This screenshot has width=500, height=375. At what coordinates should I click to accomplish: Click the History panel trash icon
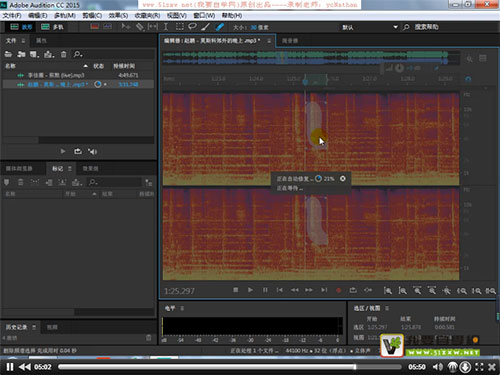149,338
